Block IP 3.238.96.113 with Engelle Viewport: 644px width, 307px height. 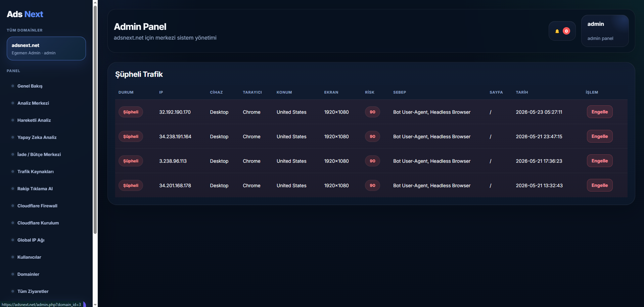(600, 161)
